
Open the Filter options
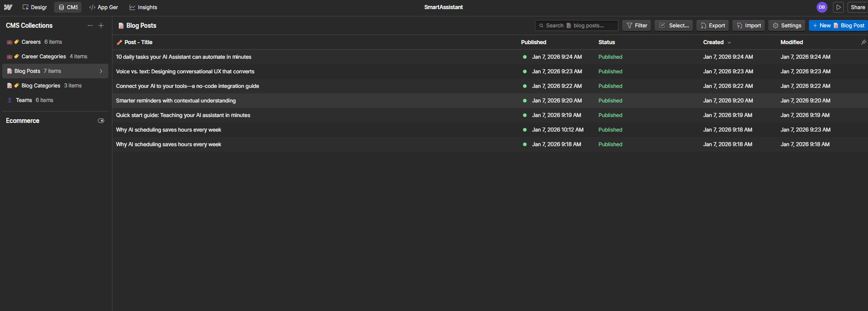[636, 25]
